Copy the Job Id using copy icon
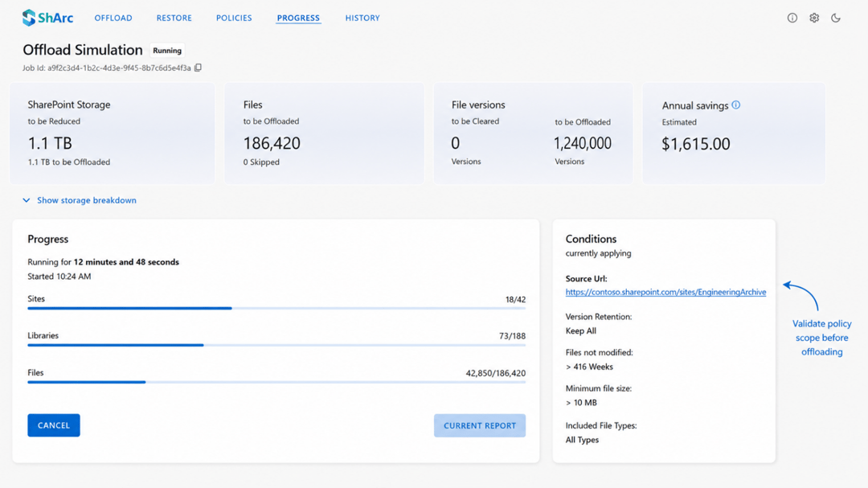Viewport: 868px width, 488px height. (199, 68)
